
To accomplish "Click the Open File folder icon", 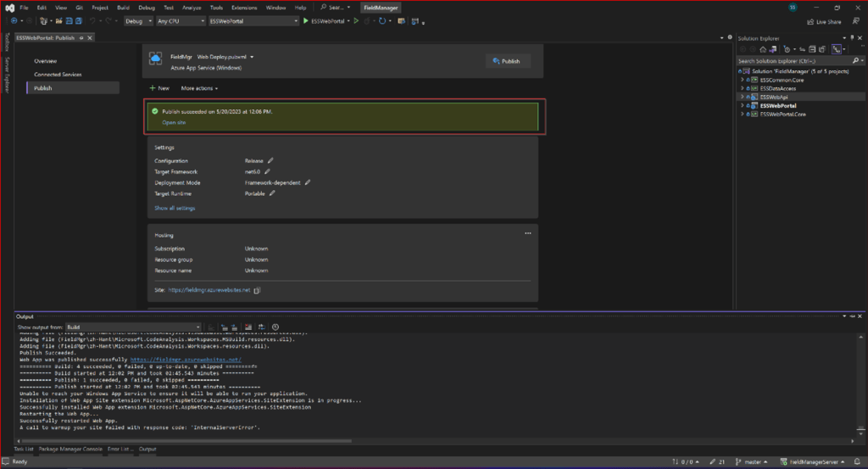I will (58, 21).
